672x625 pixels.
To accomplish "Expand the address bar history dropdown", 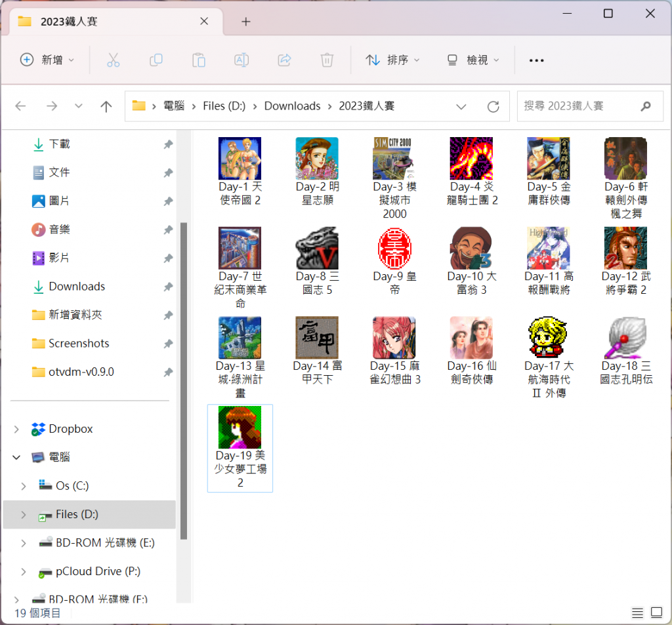I will pyautogui.click(x=461, y=106).
